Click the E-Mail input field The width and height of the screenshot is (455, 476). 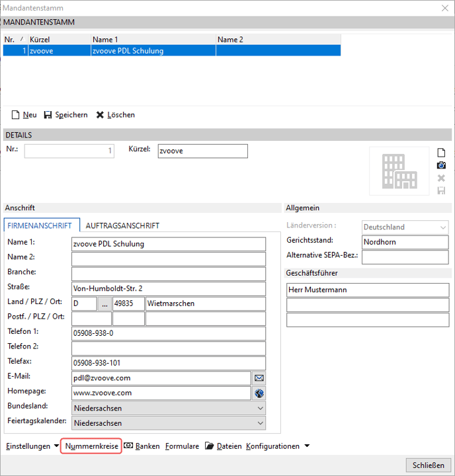pos(161,378)
